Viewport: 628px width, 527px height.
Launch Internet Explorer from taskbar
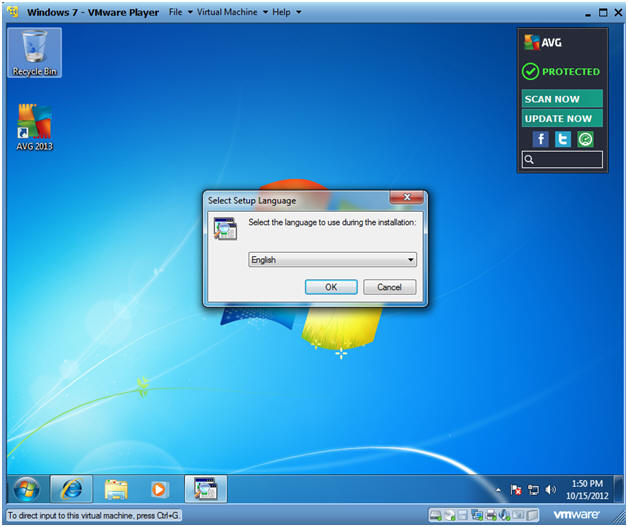point(71,489)
